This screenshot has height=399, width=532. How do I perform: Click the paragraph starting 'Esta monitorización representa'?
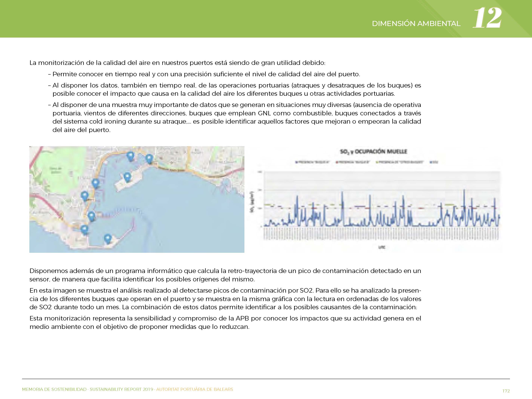point(225,323)
